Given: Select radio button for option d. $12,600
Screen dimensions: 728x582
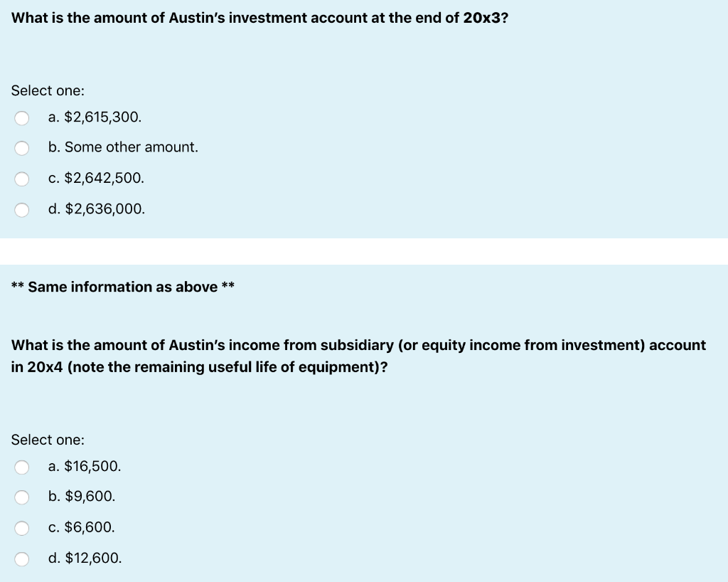Looking at the screenshot, I should [x=21, y=559].
